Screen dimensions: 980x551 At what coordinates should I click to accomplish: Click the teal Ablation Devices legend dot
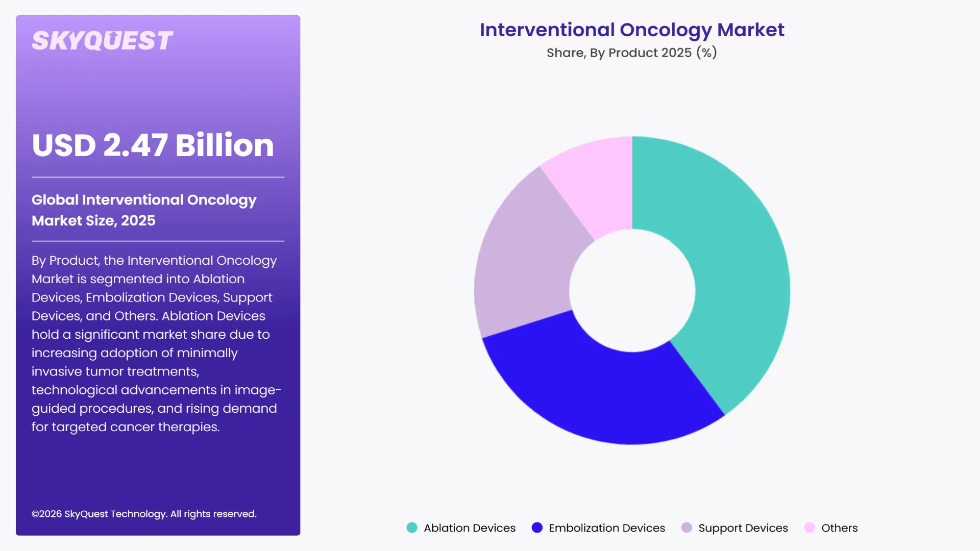pos(412,528)
